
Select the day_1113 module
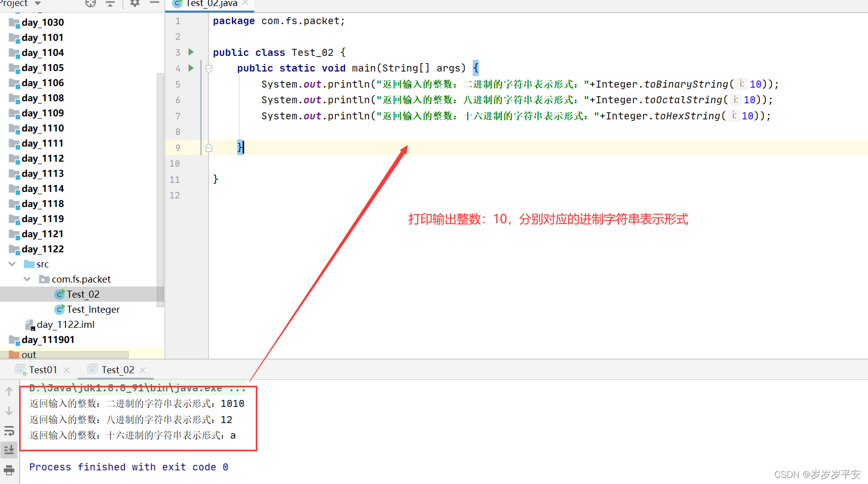pyautogui.click(x=43, y=173)
